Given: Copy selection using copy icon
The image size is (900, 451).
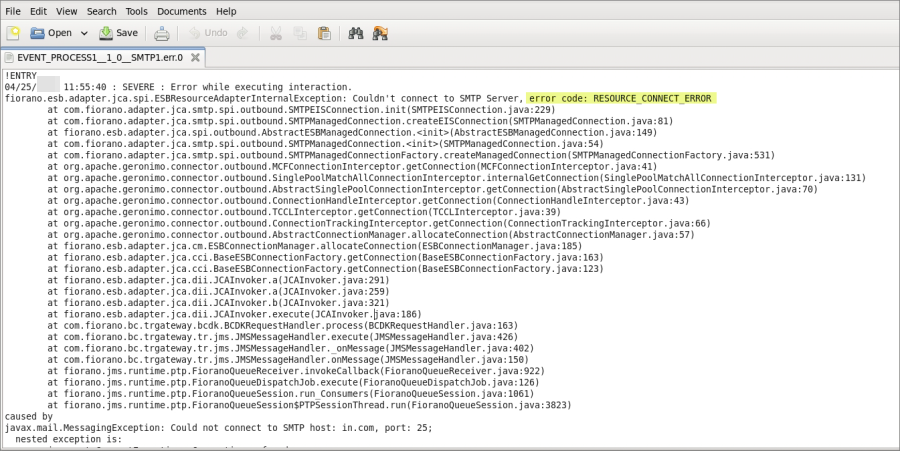Looking at the screenshot, I should (x=300, y=33).
